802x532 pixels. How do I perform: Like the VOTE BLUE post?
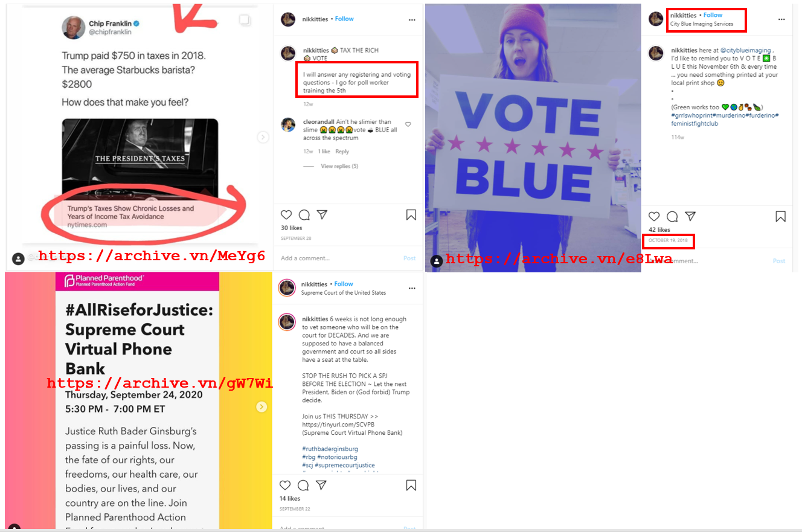(654, 216)
